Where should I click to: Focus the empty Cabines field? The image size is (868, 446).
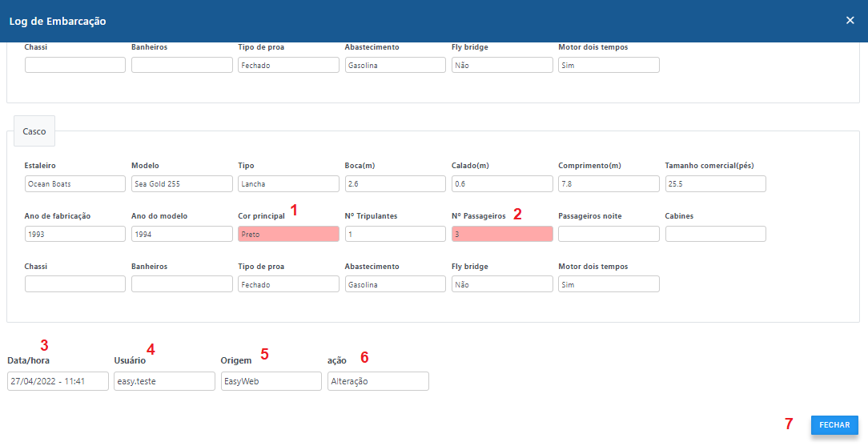(715, 234)
